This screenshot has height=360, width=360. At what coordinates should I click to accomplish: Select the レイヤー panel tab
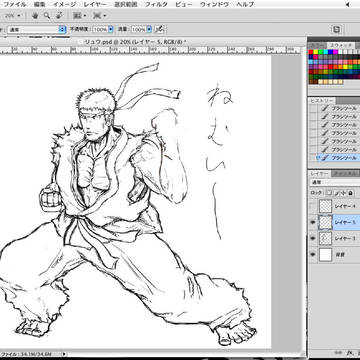coord(320,174)
